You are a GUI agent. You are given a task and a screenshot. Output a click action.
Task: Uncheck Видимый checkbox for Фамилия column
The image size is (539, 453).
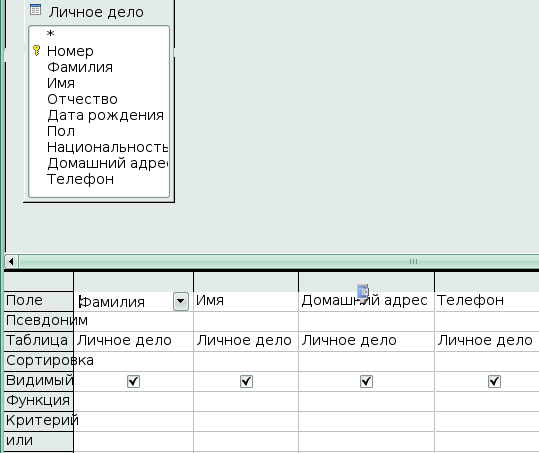[x=133, y=381]
